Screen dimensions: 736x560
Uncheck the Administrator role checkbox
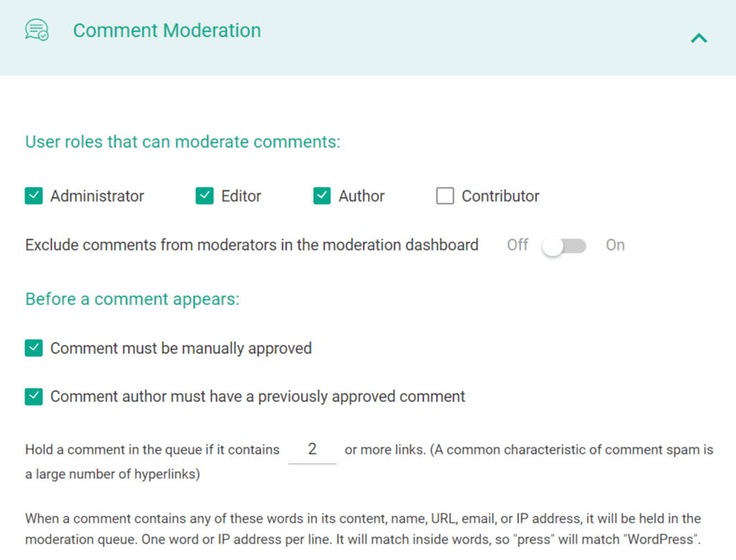click(x=34, y=196)
